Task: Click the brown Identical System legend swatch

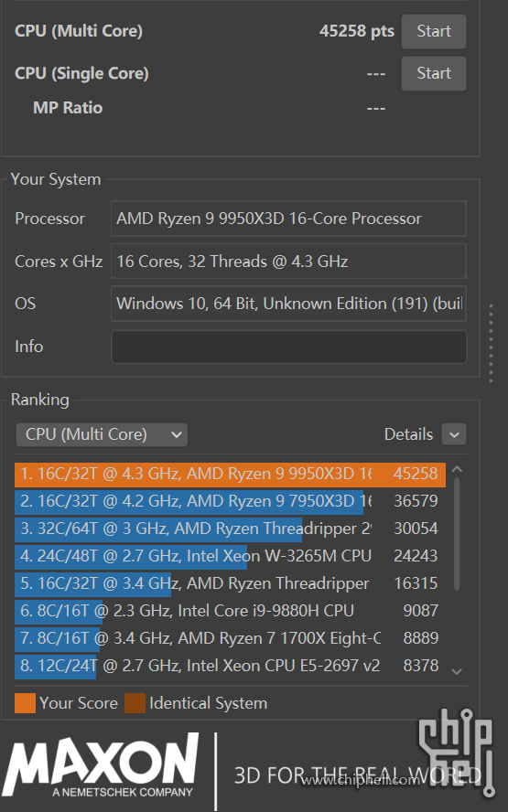Action: [x=135, y=703]
